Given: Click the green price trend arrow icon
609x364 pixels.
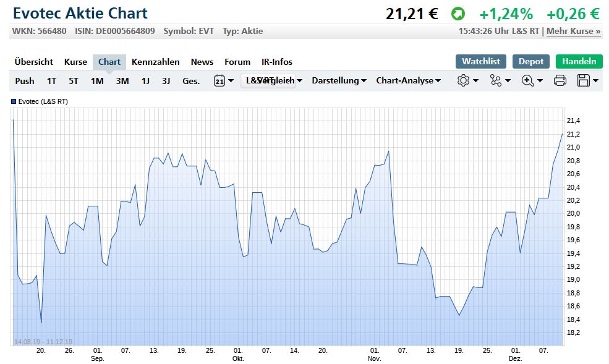Looking at the screenshot, I should (x=458, y=14).
